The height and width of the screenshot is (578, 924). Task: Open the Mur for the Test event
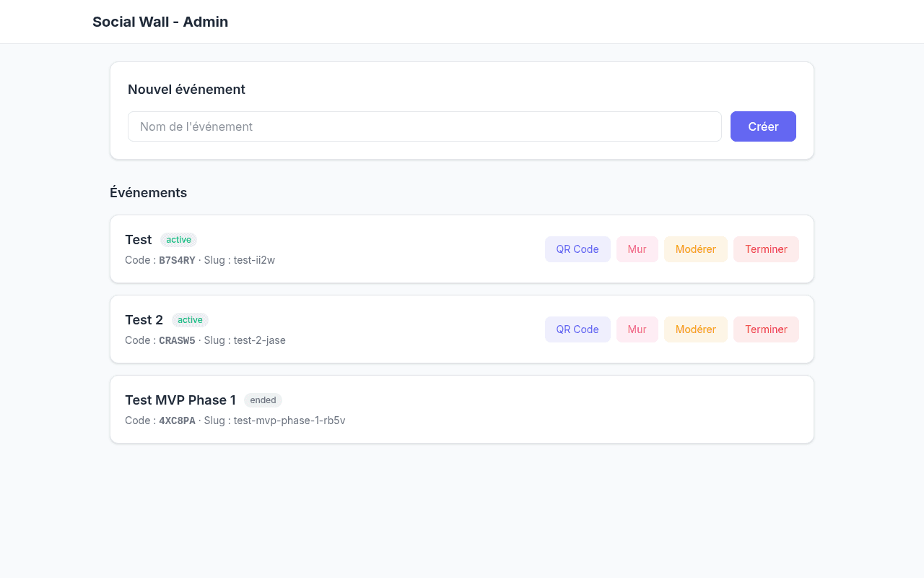pyautogui.click(x=637, y=249)
